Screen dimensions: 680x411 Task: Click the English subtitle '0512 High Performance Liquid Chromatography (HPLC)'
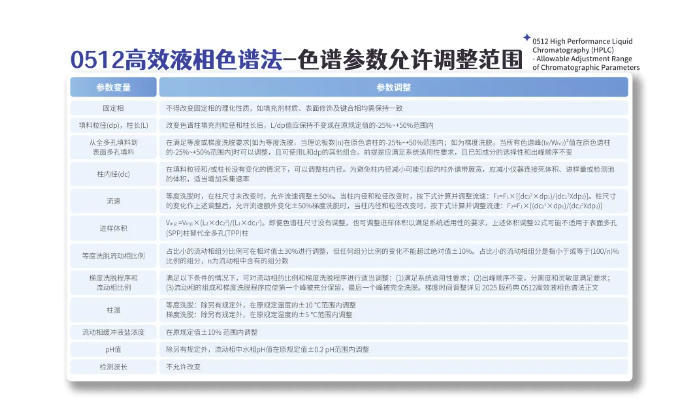point(582,46)
